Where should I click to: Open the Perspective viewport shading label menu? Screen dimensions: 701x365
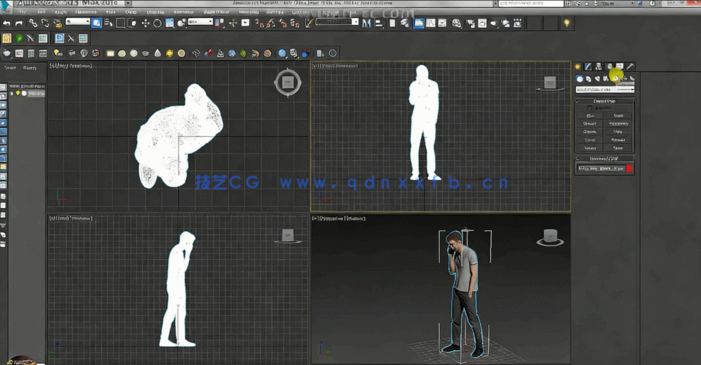click(x=356, y=219)
